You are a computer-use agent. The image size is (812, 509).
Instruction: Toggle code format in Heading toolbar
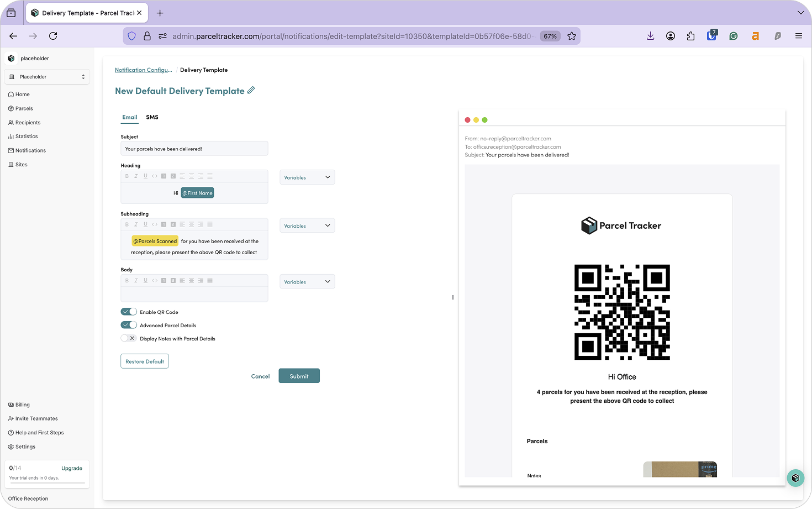click(155, 176)
